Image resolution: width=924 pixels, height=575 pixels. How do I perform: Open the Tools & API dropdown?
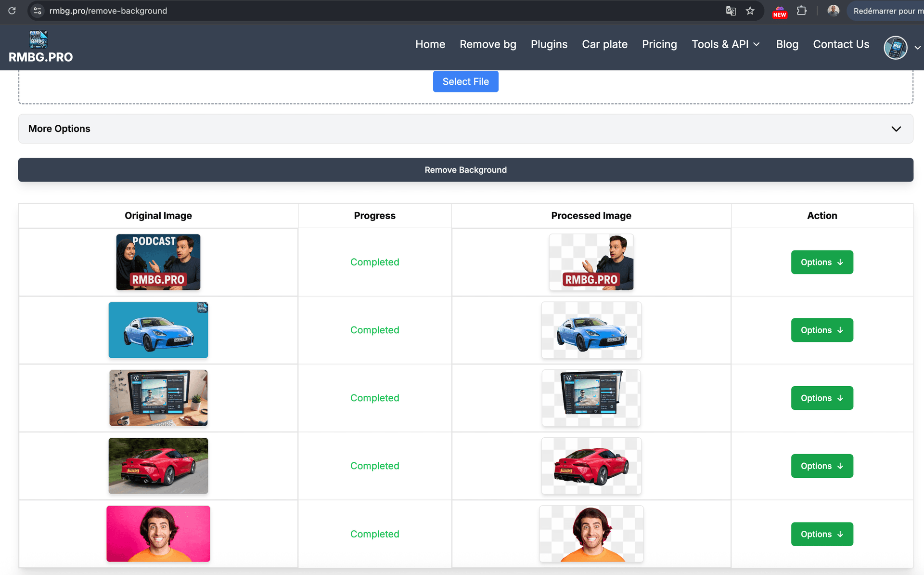pos(725,44)
